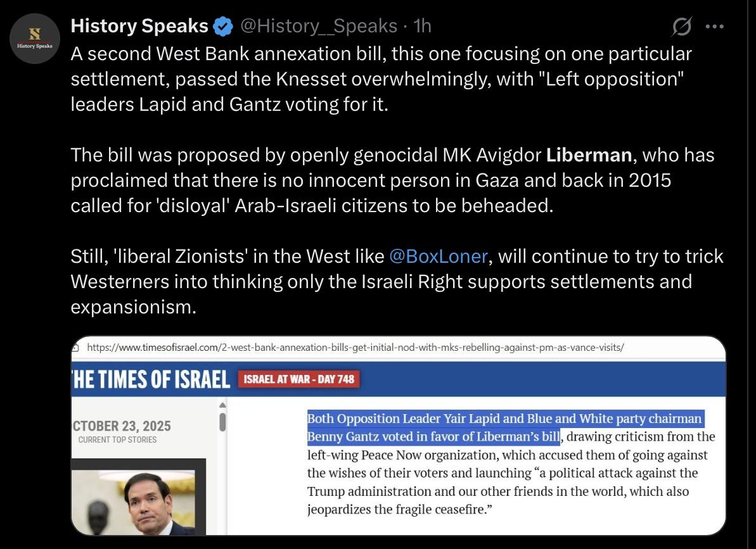Image resolution: width=756 pixels, height=549 pixels.
Task: Click the highlighted Lapid and Gantz sentence
Action: 504,427
